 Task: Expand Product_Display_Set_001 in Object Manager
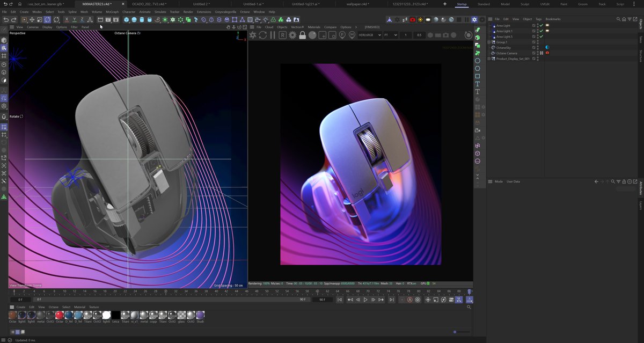489,59
